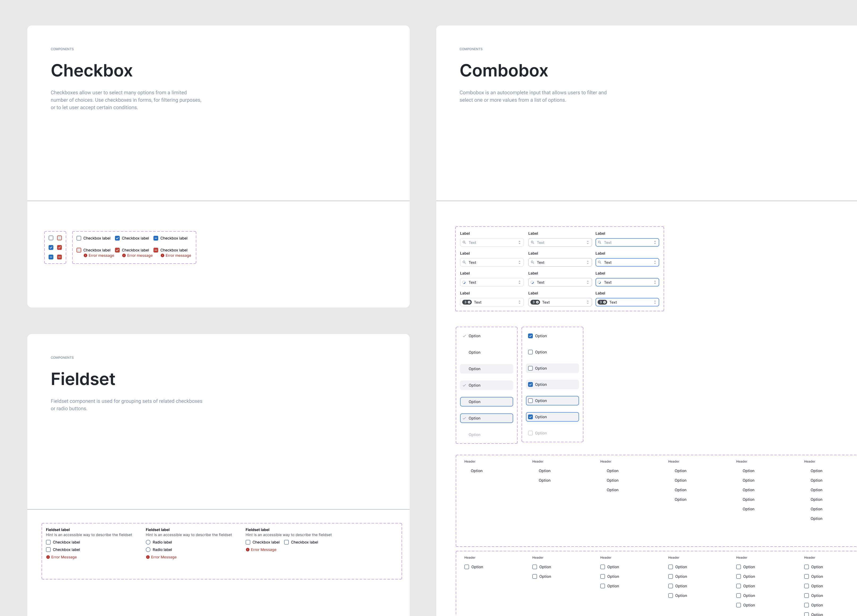Viewport: 857px width, 616px height.
Task: Click search icon in focused placeholder-text combobox
Action: point(599,243)
